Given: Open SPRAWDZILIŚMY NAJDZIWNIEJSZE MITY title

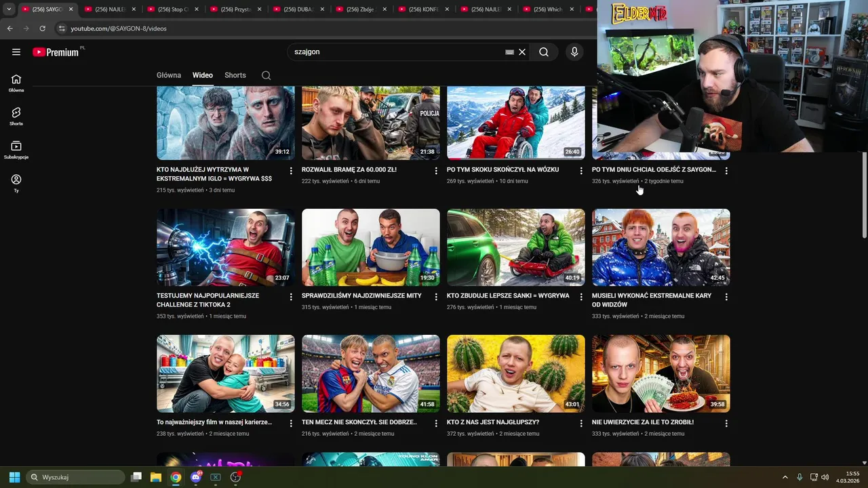Looking at the screenshot, I should coord(361,296).
